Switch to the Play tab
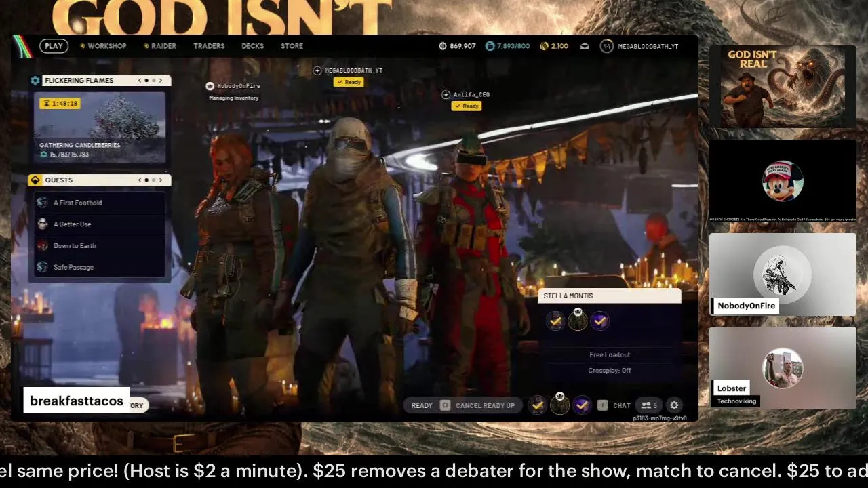Screen dimensions: 868x488 click(54, 46)
